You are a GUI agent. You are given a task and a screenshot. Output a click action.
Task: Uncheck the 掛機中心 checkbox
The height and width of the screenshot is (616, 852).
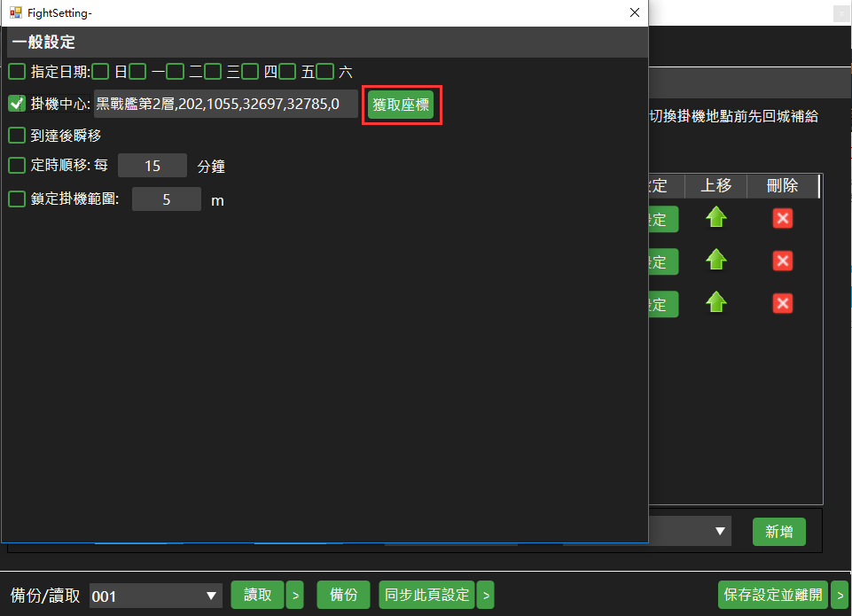17,104
